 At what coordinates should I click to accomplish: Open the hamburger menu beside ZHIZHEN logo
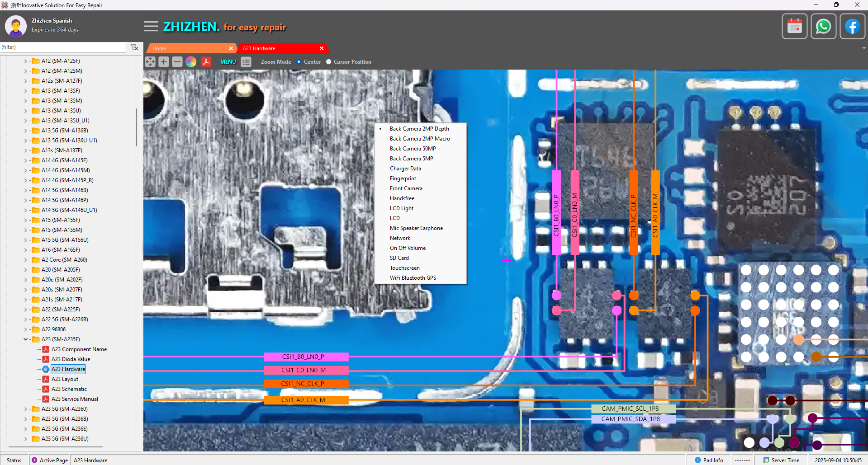tap(151, 26)
